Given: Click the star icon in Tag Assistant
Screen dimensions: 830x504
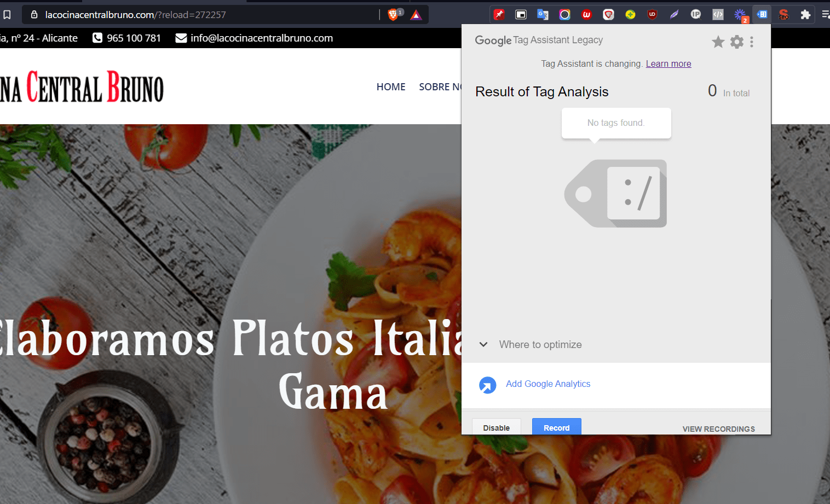Looking at the screenshot, I should [718, 42].
